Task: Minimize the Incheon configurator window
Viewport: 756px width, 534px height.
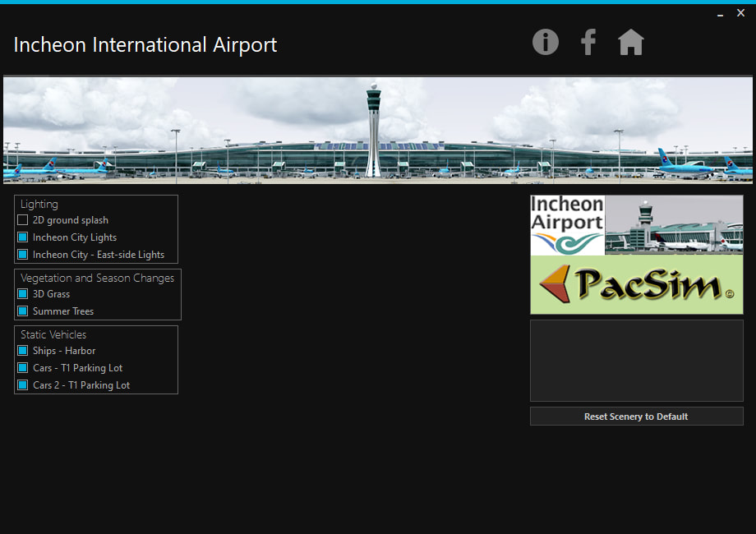Action: (x=720, y=14)
